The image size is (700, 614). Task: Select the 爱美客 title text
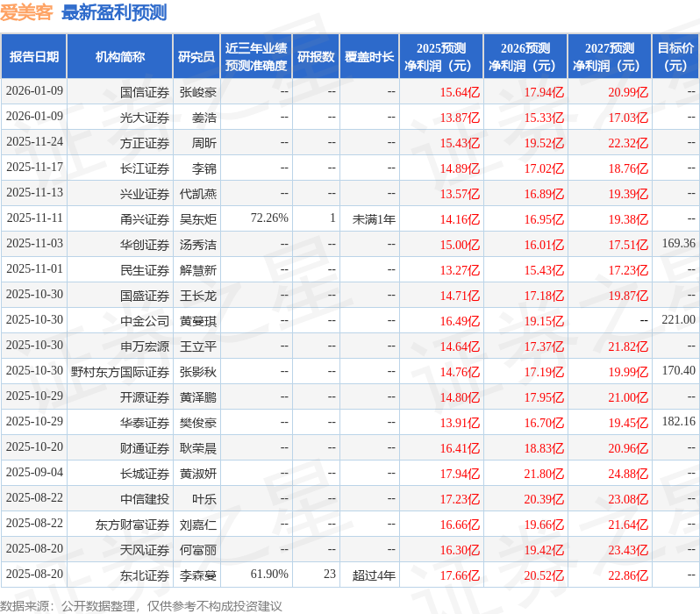pyautogui.click(x=26, y=12)
